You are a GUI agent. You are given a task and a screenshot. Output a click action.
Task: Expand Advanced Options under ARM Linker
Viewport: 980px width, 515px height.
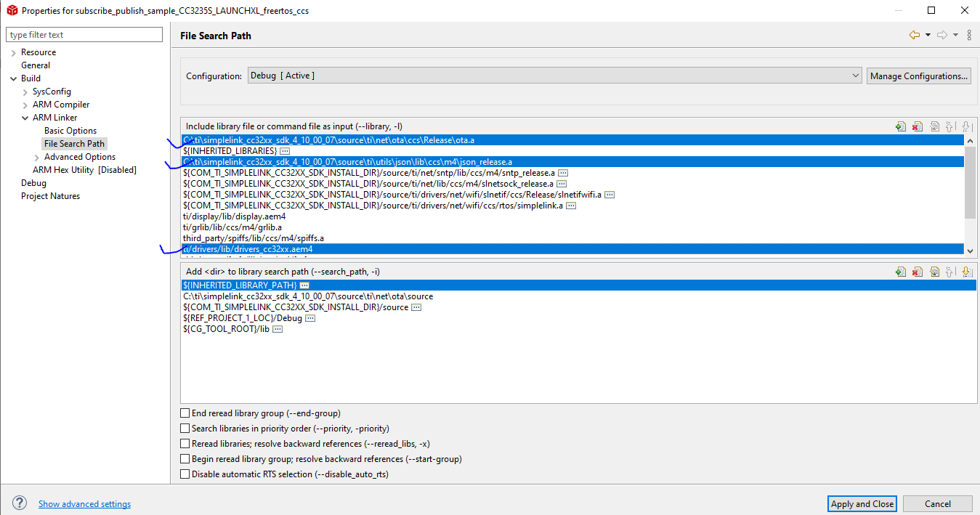point(37,157)
